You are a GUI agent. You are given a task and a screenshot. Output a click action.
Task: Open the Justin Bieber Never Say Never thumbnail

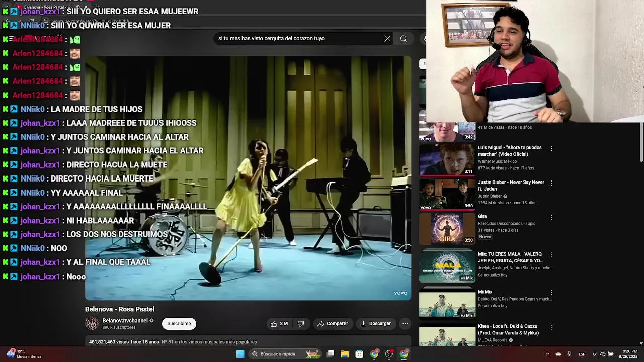[x=447, y=194]
